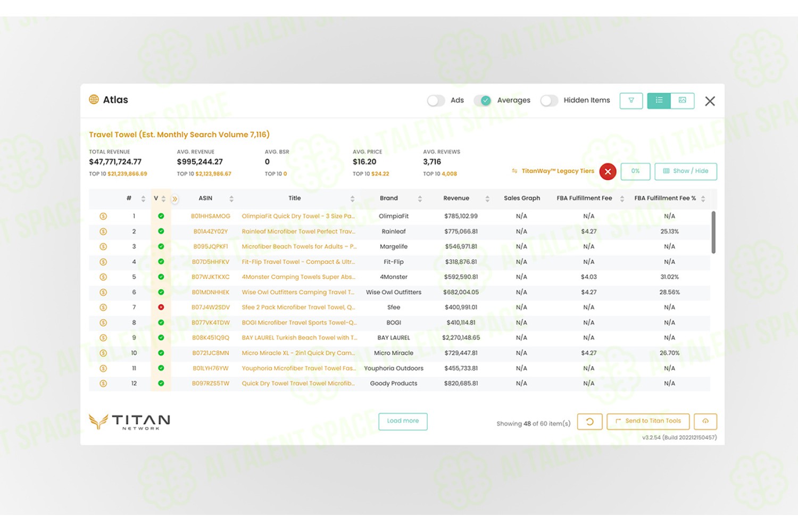
Task: Click dollar icon in BOGI row
Action: (103, 323)
